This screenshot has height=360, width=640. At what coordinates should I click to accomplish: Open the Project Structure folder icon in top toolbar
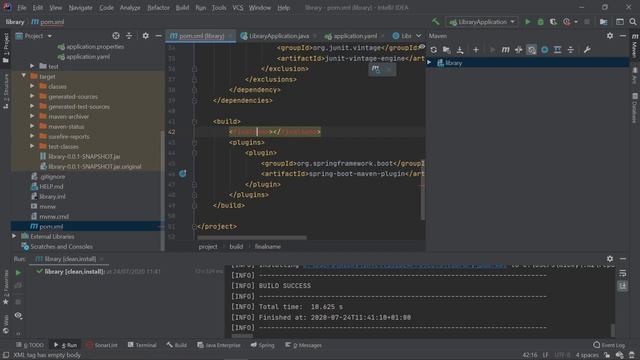coord(603,22)
